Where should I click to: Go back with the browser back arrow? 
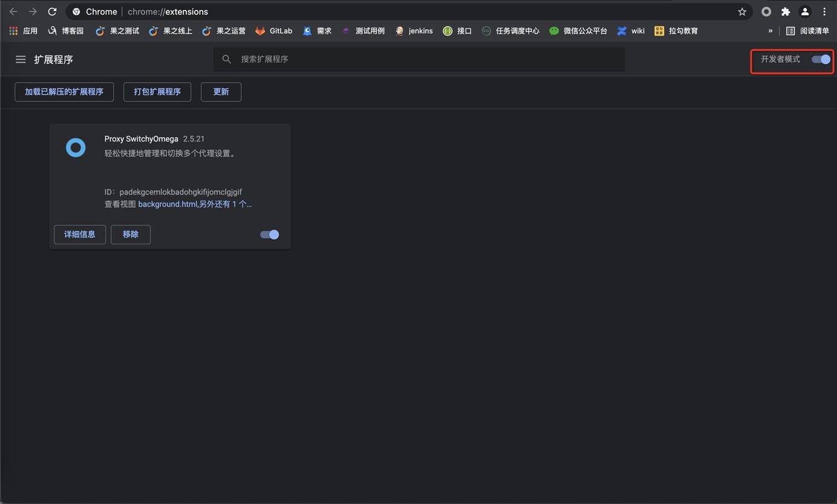(13, 11)
